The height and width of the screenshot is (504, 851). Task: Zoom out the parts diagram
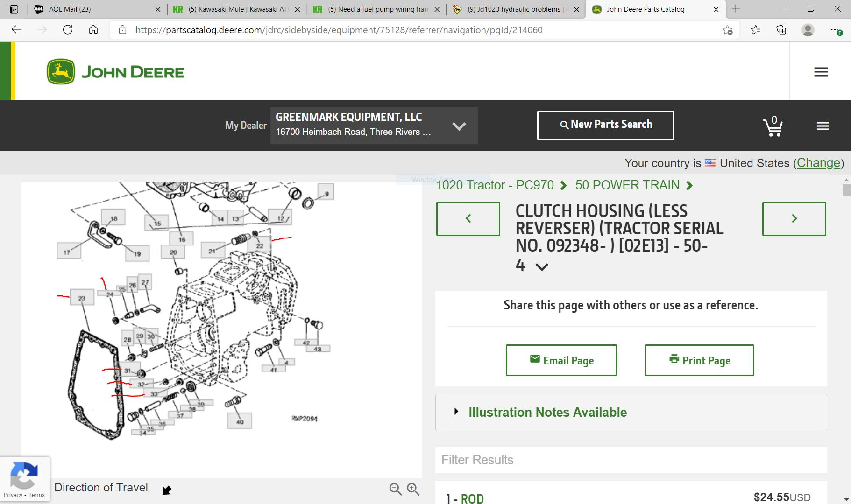click(395, 489)
